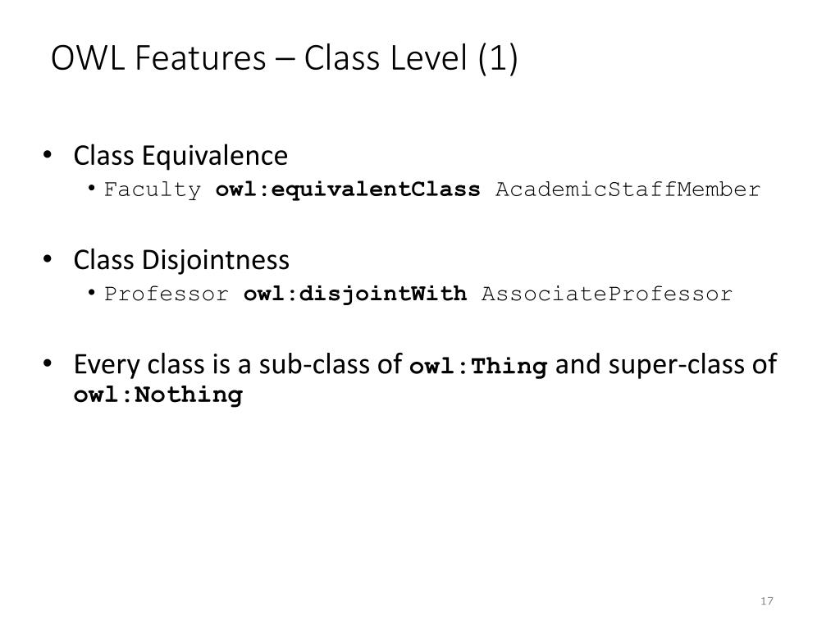Click the bullet before Class Equivalence

click(x=47, y=155)
